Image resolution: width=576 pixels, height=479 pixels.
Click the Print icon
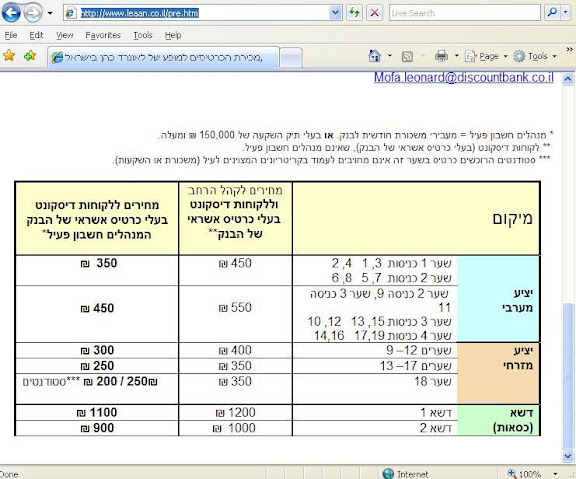(x=441, y=56)
